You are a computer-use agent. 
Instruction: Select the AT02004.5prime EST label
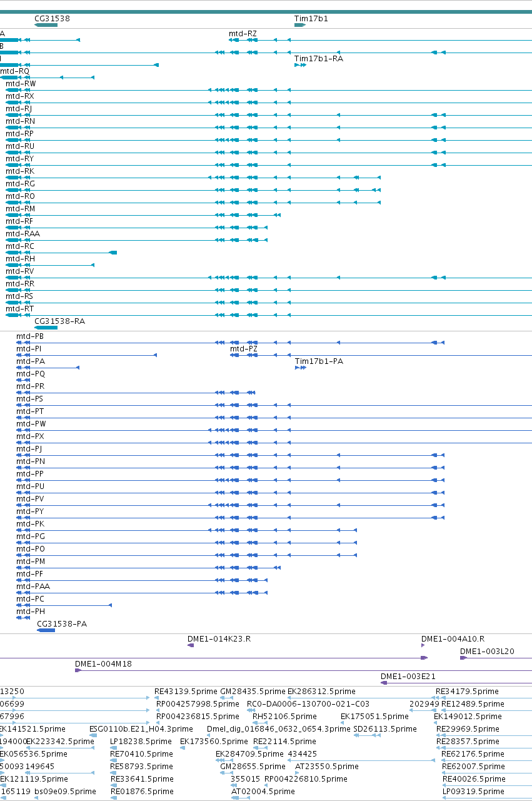coord(262,792)
